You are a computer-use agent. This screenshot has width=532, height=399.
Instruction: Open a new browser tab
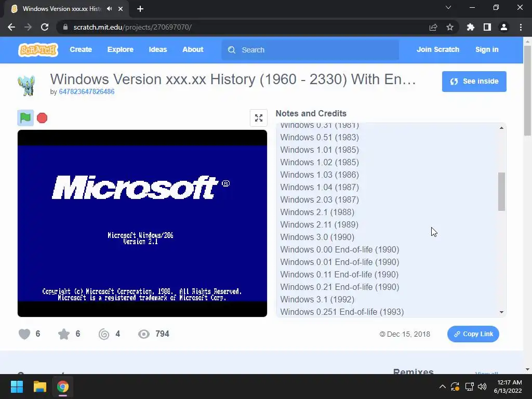pyautogui.click(x=140, y=9)
